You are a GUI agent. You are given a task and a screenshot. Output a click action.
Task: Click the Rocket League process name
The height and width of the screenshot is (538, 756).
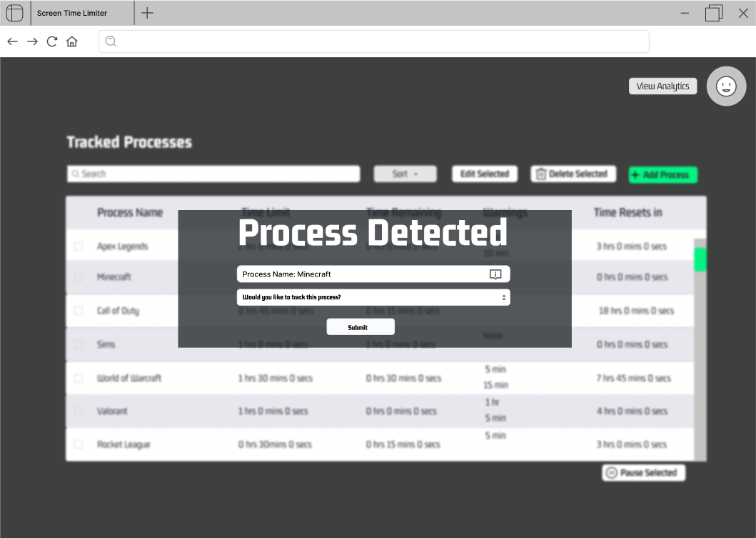tap(124, 444)
